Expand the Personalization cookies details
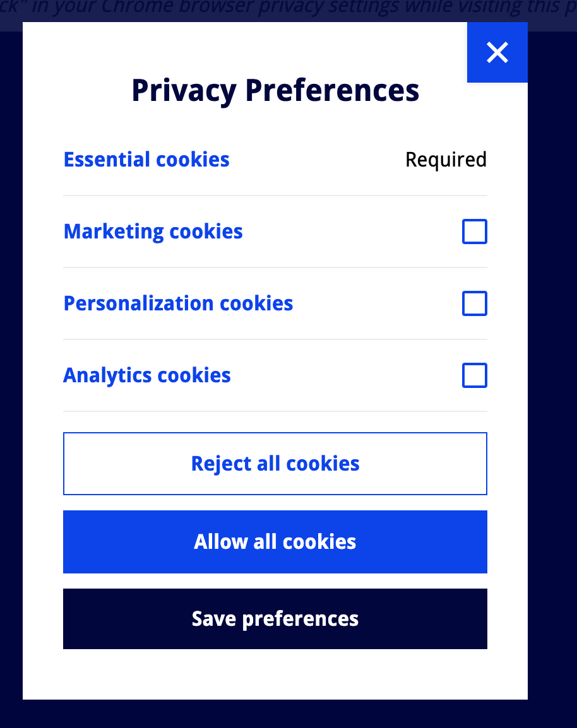577x728 pixels. (178, 303)
